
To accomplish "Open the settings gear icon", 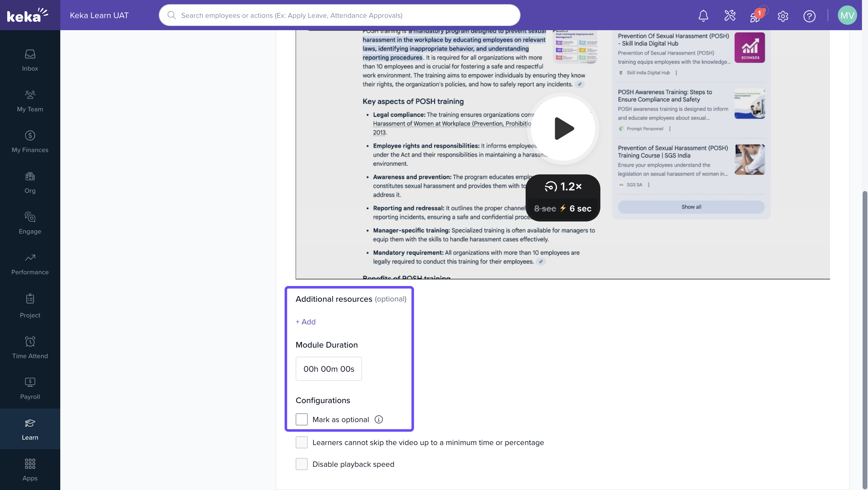I will pos(783,16).
